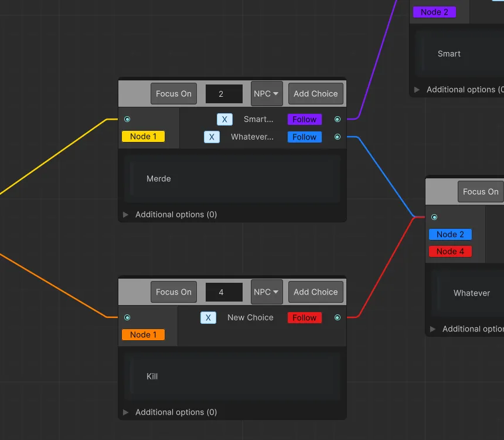Open the NPC dropdown on node 2
The width and height of the screenshot is (504, 440).
(x=267, y=93)
